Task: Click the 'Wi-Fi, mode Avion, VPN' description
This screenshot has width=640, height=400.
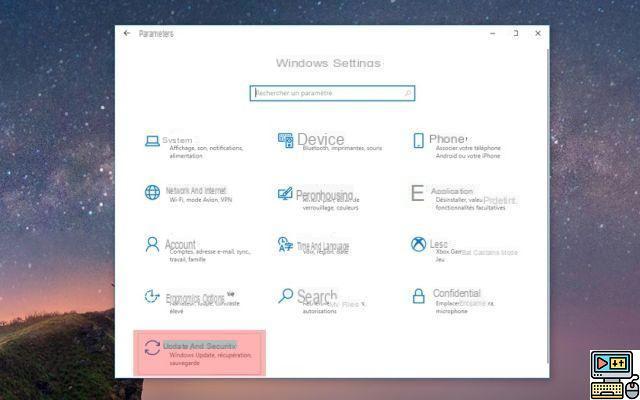Action: [200, 200]
